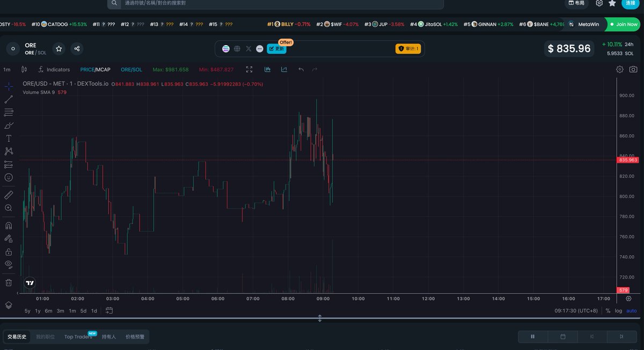Open the 1m interval dropdown
The image size is (644, 350).
click(x=6, y=69)
